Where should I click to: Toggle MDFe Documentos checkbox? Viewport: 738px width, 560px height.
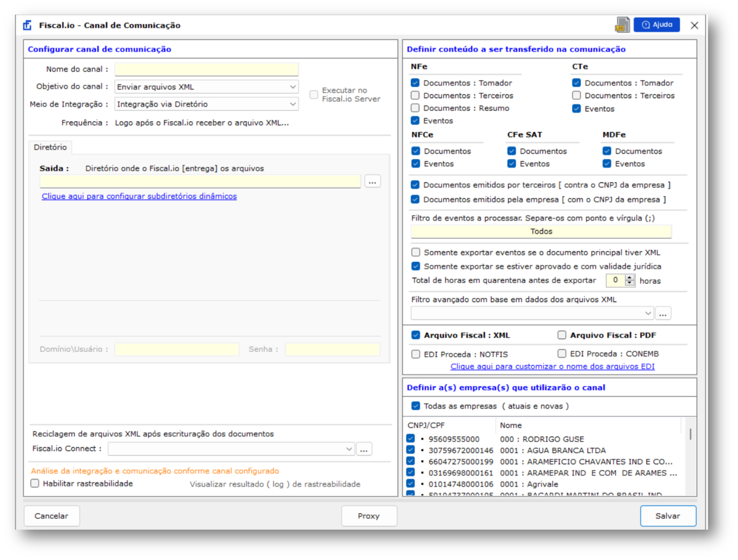(x=607, y=151)
